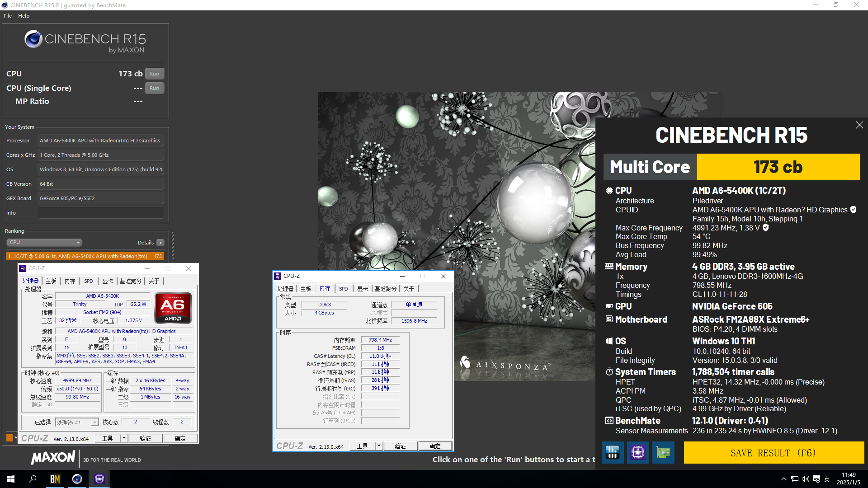Click the CPU-Z title icon of memory window
The height and width of the screenshot is (488, 868).
(x=278, y=276)
